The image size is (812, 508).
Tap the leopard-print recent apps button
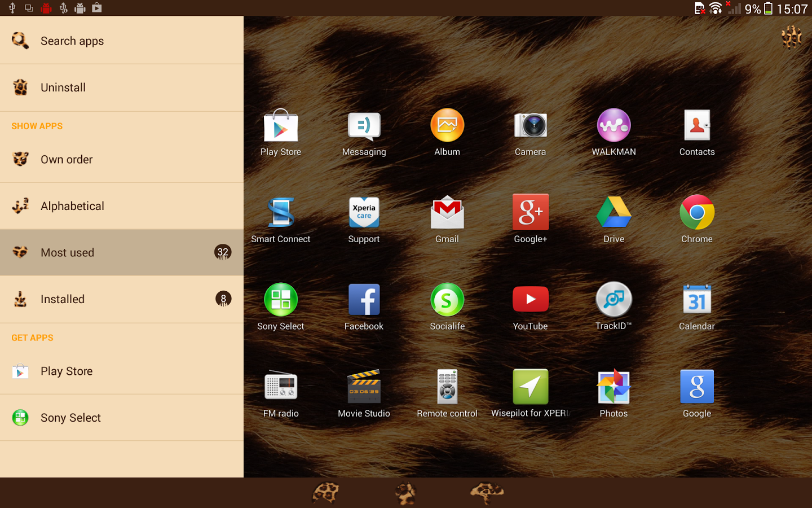coord(487,493)
